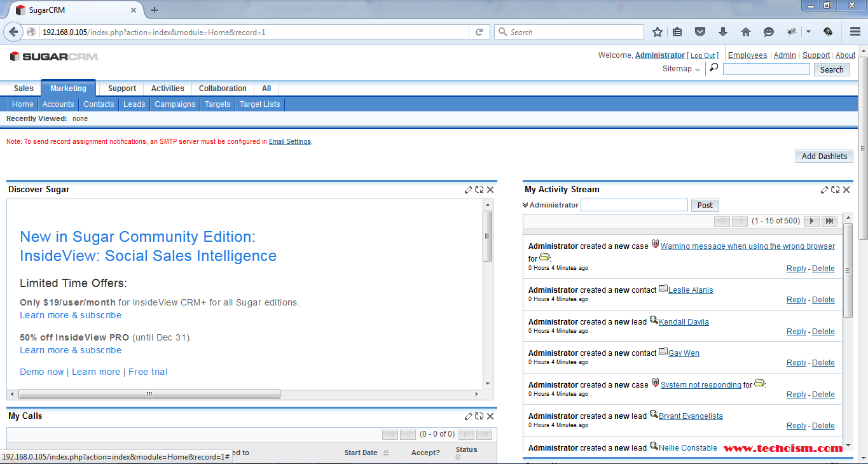Image resolution: width=868 pixels, height=464 pixels.
Task: Go to next activity stream page arrow
Action: (x=811, y=221)
